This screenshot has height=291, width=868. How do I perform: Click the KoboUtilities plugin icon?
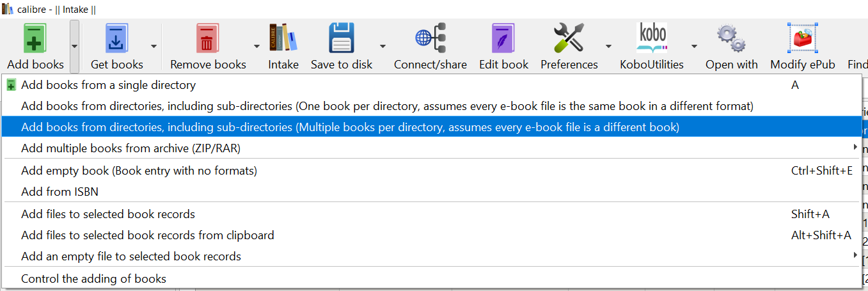[x=651, y=38]
